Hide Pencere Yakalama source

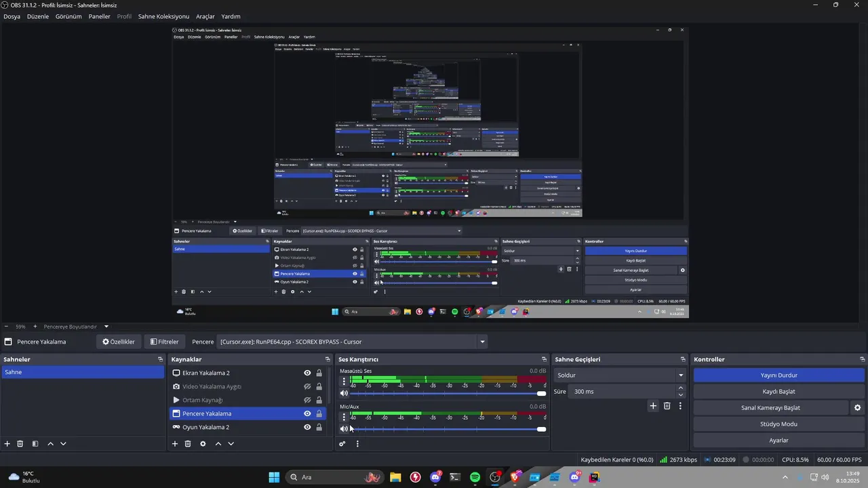pos(307,413)
